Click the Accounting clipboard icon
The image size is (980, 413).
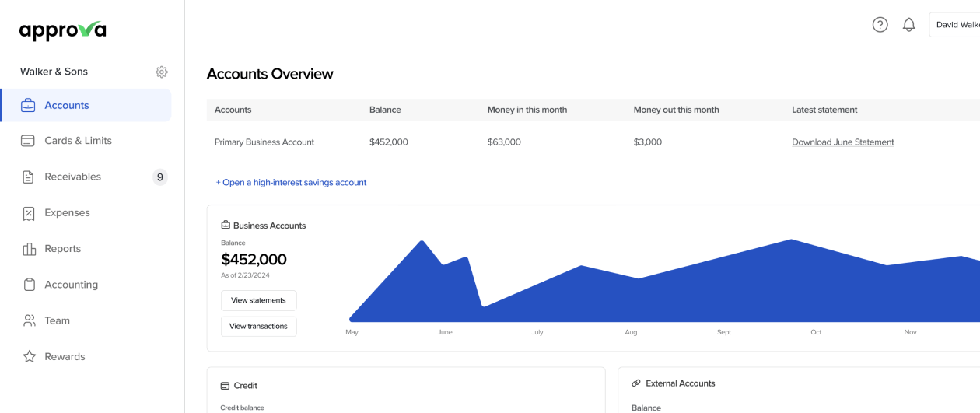(x=29, y=285)
